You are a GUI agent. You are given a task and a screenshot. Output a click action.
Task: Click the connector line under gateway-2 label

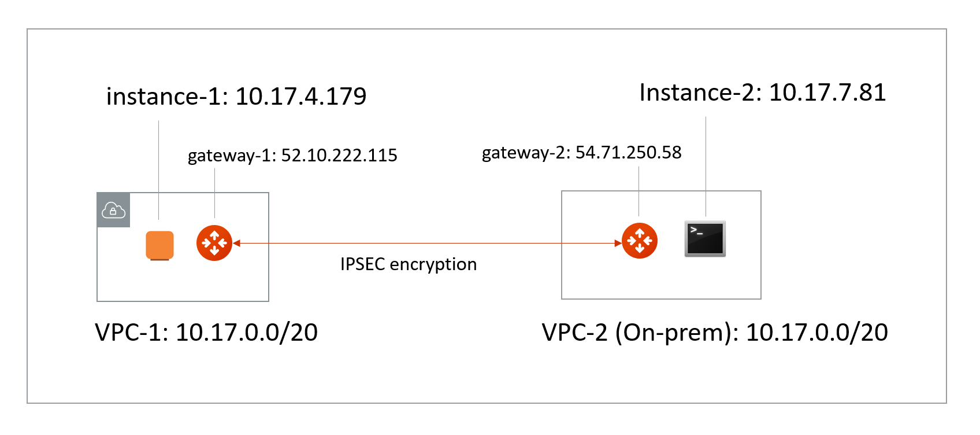(639, 191)
